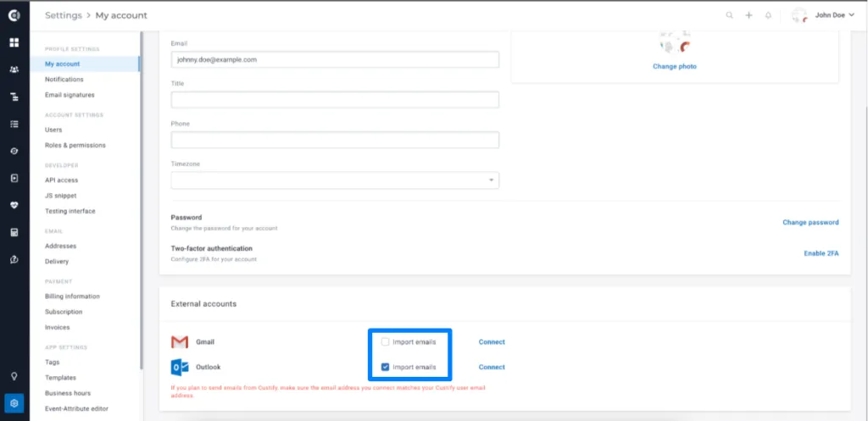Go to Users settings

(53, 130)
